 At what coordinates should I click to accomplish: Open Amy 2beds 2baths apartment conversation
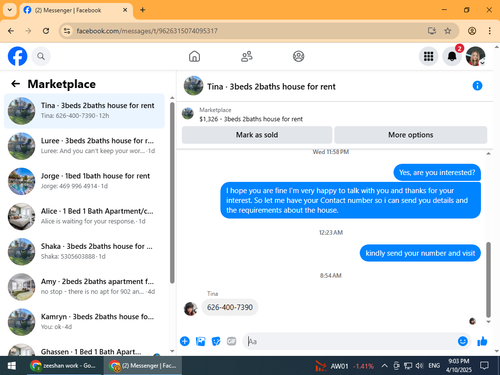tap(84, 287)
